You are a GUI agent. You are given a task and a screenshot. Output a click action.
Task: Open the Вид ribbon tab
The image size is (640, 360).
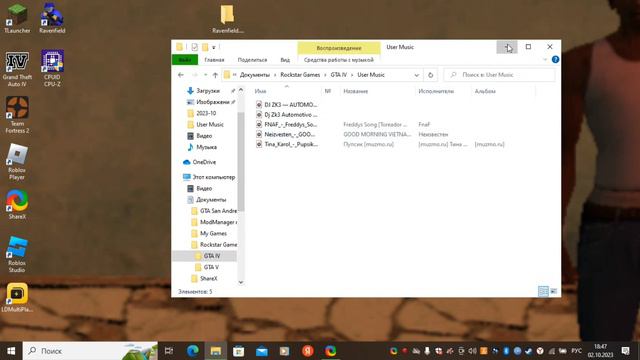(285, 60)
